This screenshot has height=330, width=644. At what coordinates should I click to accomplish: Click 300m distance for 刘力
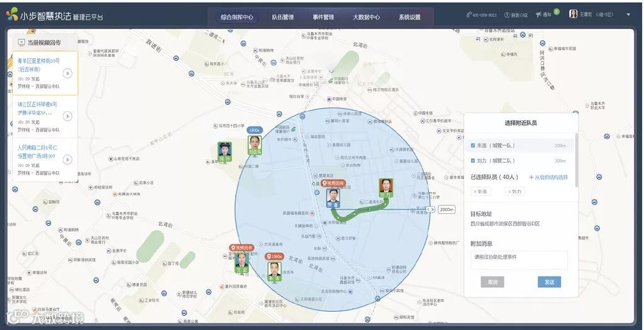pos(560,161)
